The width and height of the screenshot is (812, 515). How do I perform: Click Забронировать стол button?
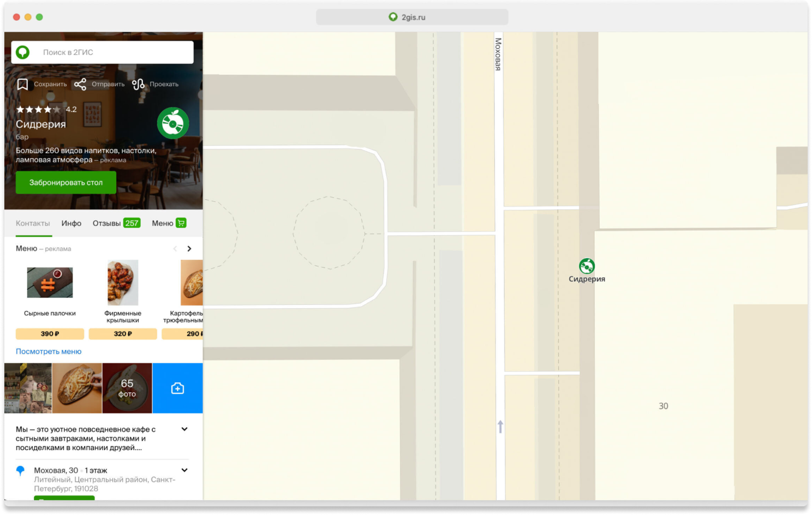[66, 183]
